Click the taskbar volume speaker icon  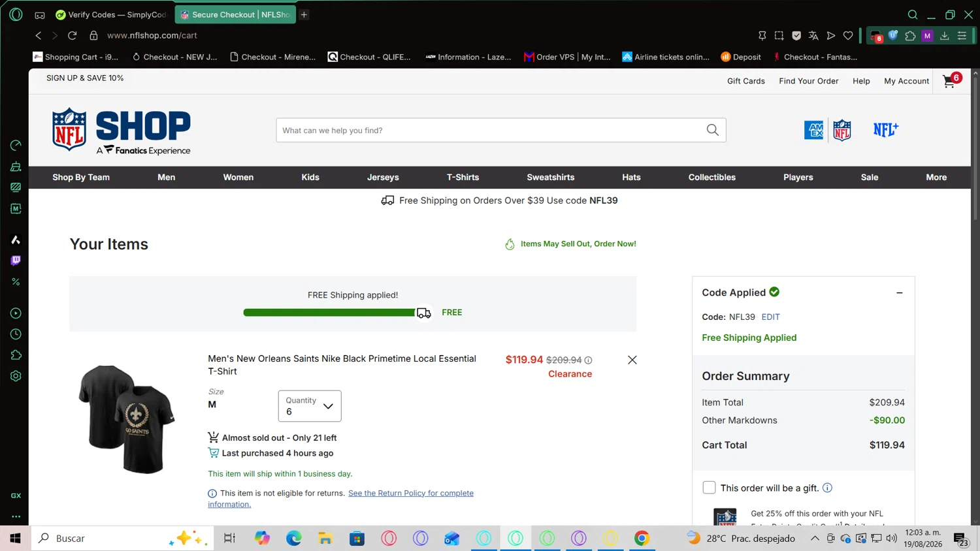coord(892,539)
